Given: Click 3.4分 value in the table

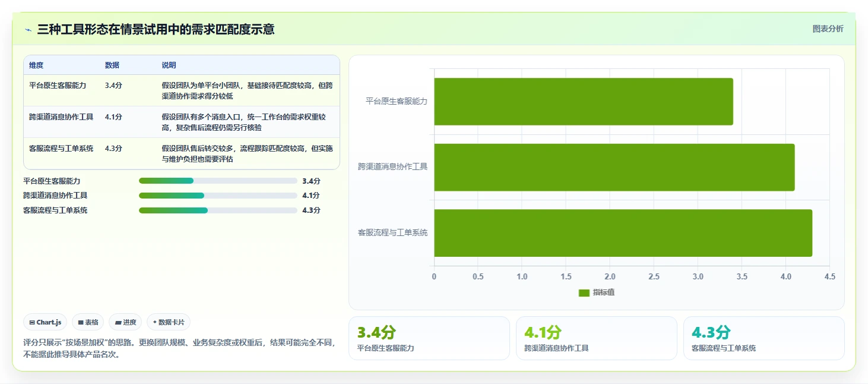Looking at the screenshot, I should click(113, 86).
